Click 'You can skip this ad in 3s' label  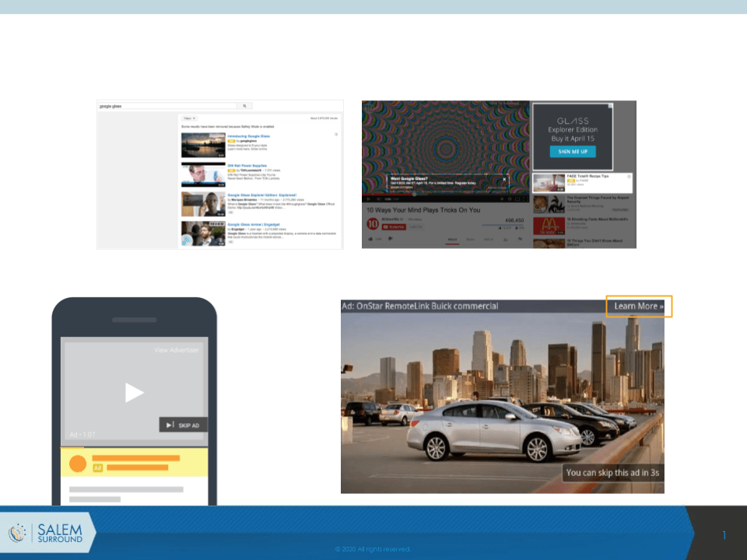click(612, 473)
